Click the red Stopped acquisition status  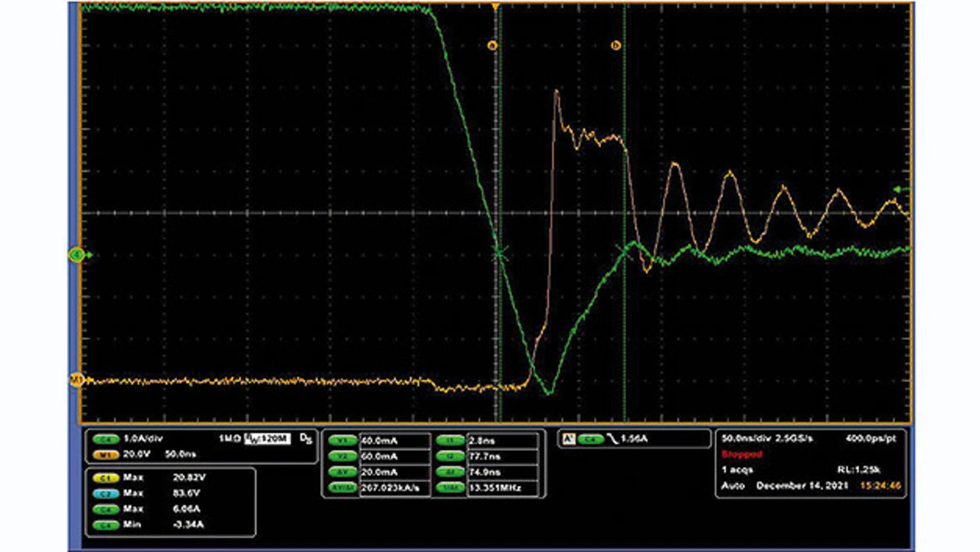click(x=742, y=454)
